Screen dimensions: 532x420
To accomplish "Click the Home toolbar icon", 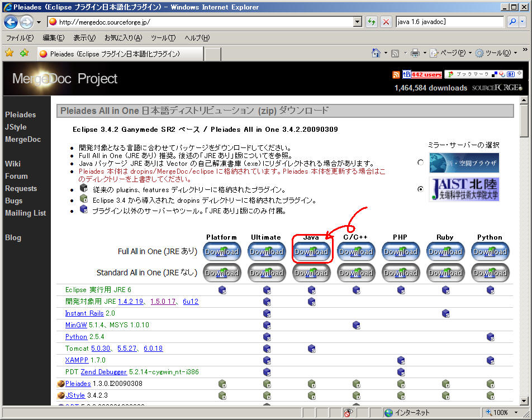I will 377,53.
